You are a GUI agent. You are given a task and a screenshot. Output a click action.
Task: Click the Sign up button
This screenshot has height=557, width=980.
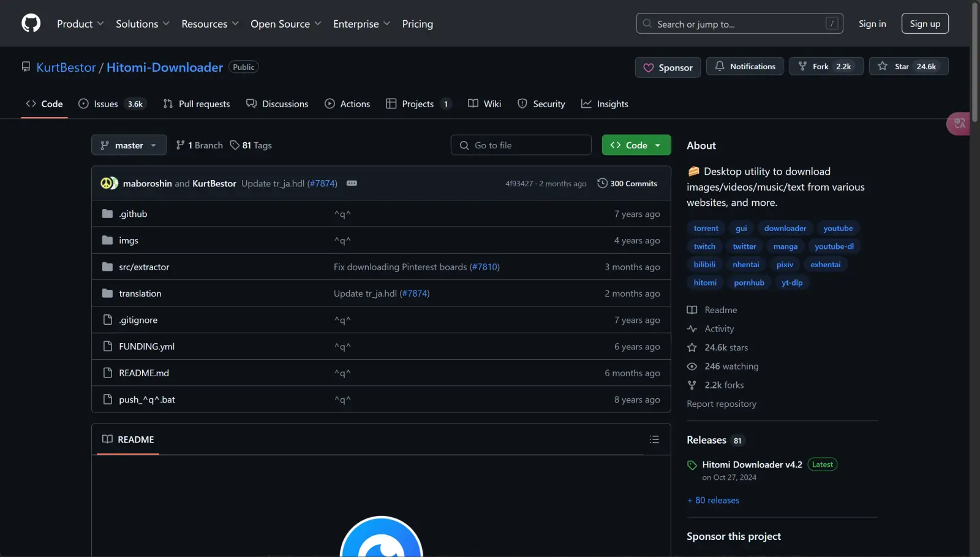click(x=925, y=23)
